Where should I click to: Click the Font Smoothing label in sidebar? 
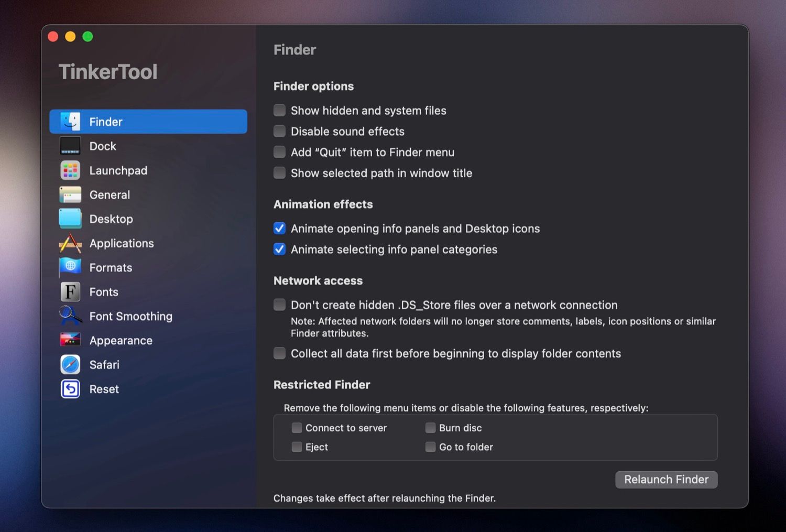pyautogui.click(x=131, y=316)
